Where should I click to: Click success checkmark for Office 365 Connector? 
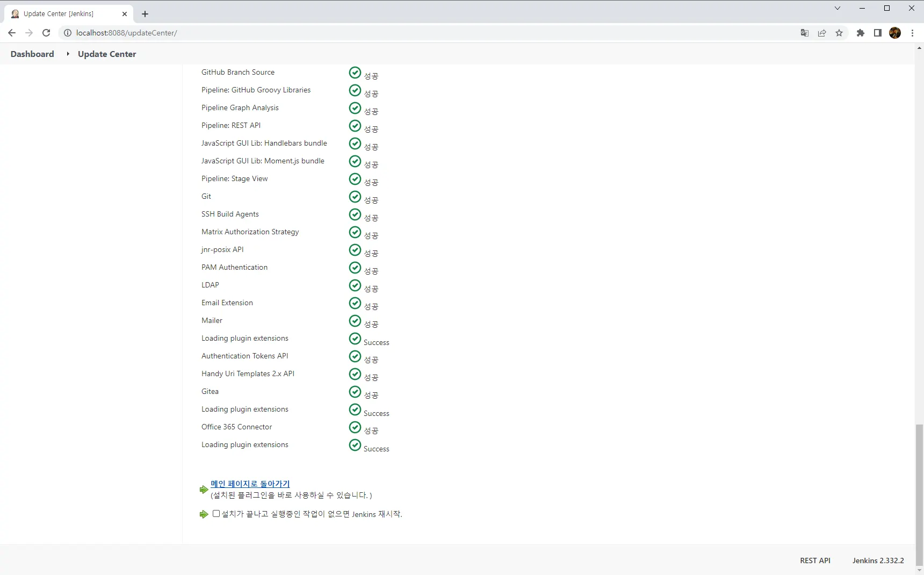tap(355, 427)
